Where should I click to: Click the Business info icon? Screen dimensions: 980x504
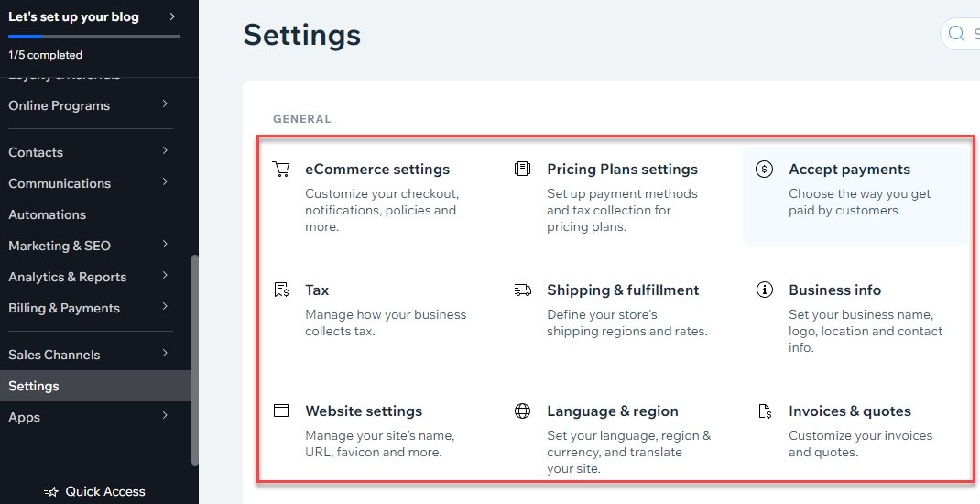(765, 290)
